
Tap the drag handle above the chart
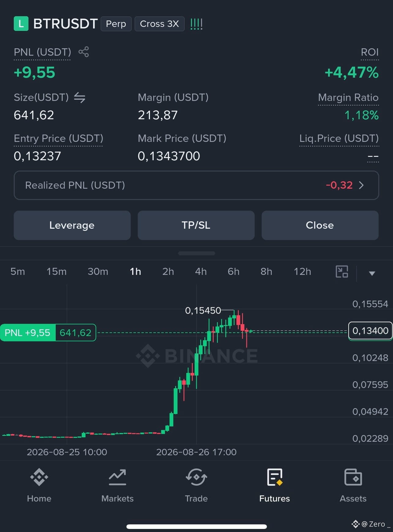pos(196,253)
